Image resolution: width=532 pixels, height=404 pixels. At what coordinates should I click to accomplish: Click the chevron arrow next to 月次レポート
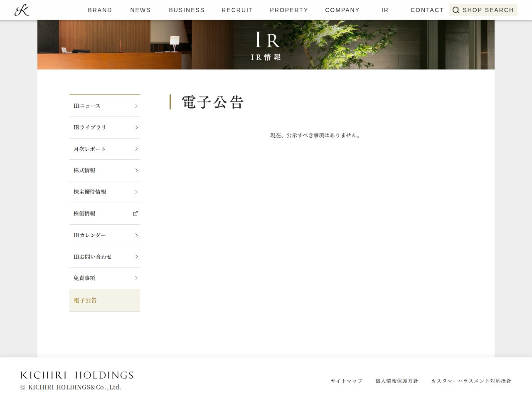tap(136, 149)
